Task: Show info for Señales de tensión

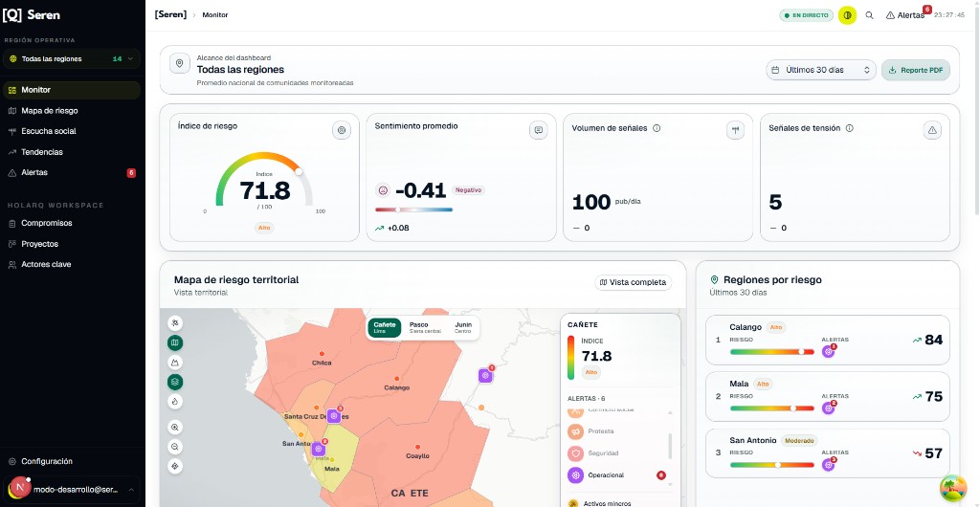Action: 850,128
